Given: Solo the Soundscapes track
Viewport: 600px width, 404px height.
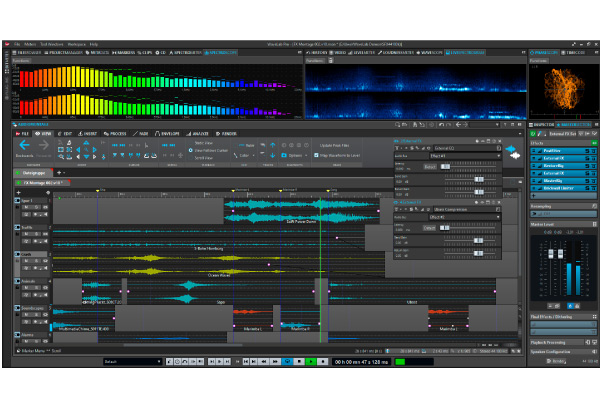Looking at the screenshot, I should point(36,314).
